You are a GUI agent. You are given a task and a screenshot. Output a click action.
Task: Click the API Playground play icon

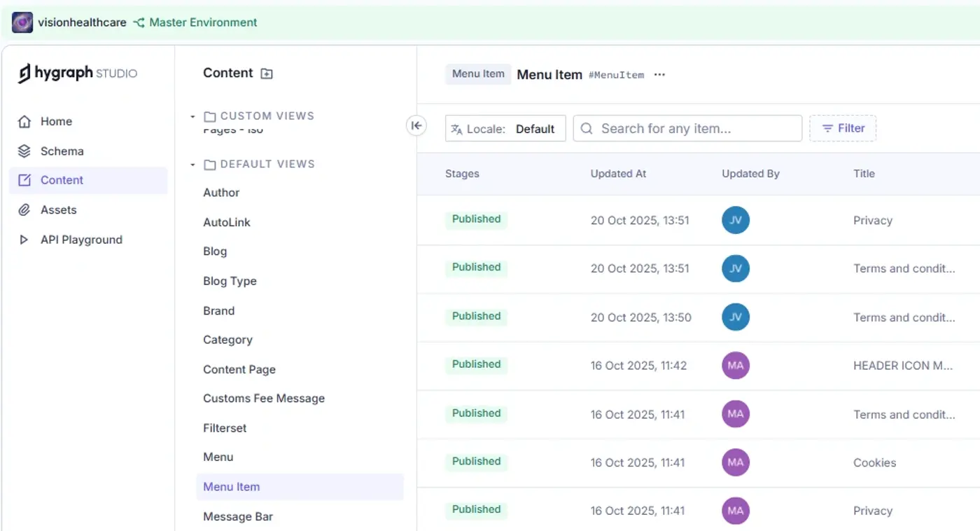click(x=24, y=240)
